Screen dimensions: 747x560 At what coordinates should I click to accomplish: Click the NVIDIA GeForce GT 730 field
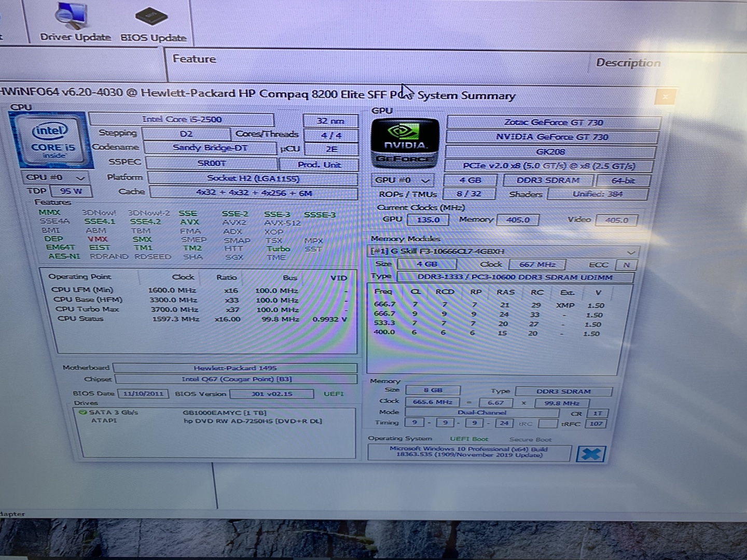pyautogui.click(x=552, y=137)
